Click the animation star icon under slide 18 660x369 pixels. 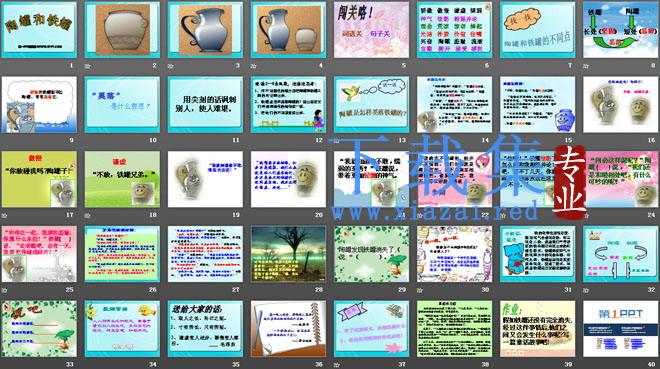pos(88,215)
